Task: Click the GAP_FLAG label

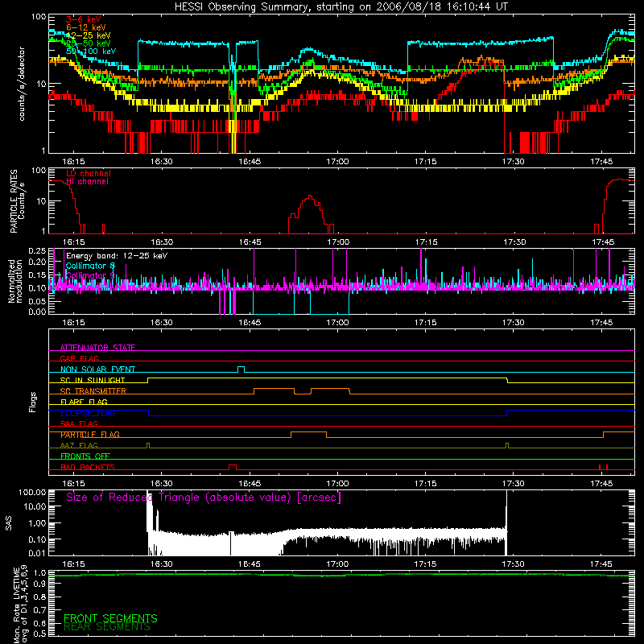Action: point(79,358)
